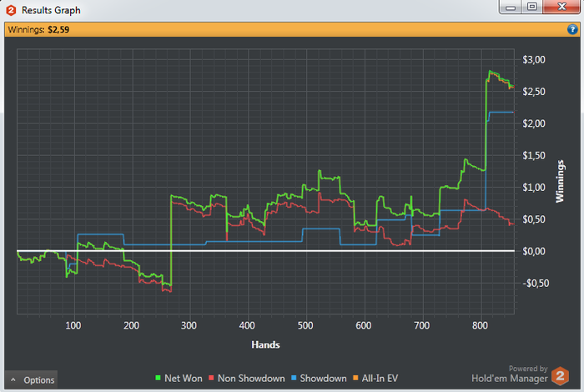
Task: Click the $0,50 y-axis label
Action: point(533,219)
